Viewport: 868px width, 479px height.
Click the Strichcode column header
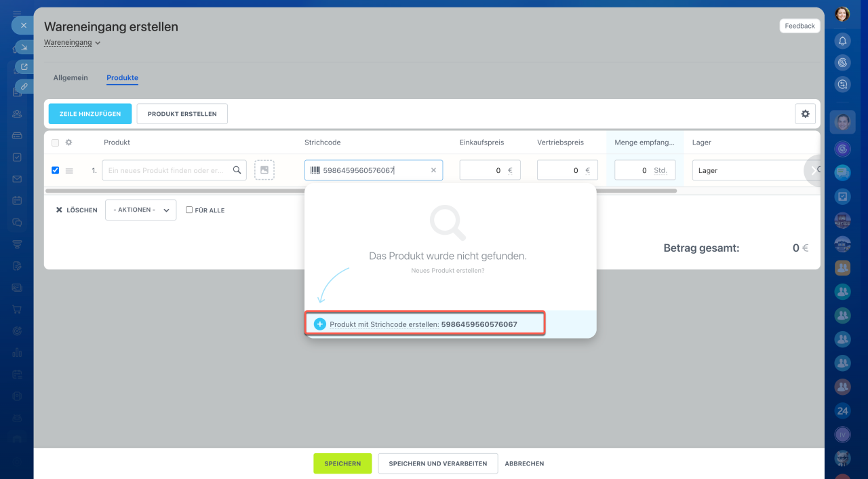(322, 142)
